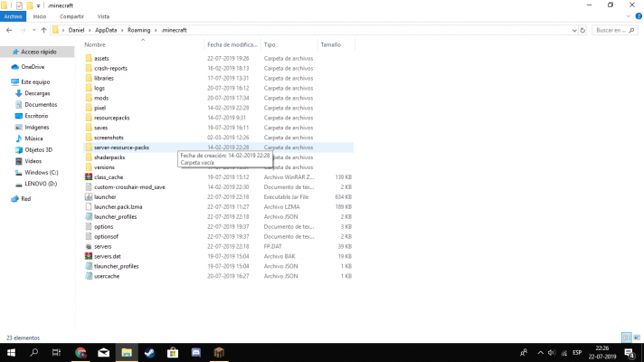The height and width of the screenshot is (362, 644).
Task: Open Descargas in the navigation pane
Action: pyautogui.click(x=37, y=93)
